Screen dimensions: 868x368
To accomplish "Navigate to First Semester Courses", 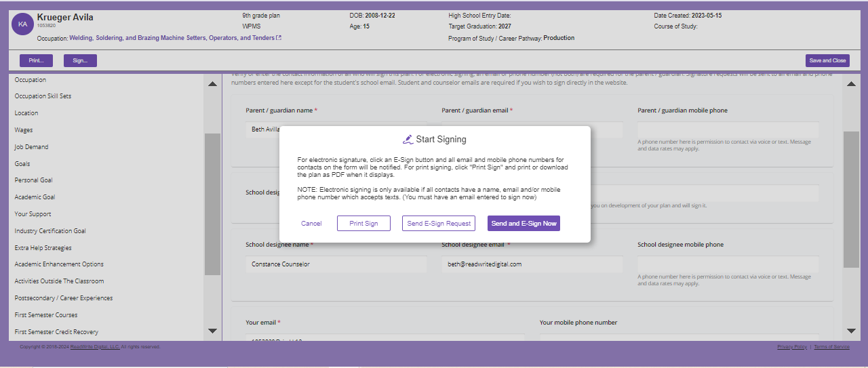I will pos(46,315).
